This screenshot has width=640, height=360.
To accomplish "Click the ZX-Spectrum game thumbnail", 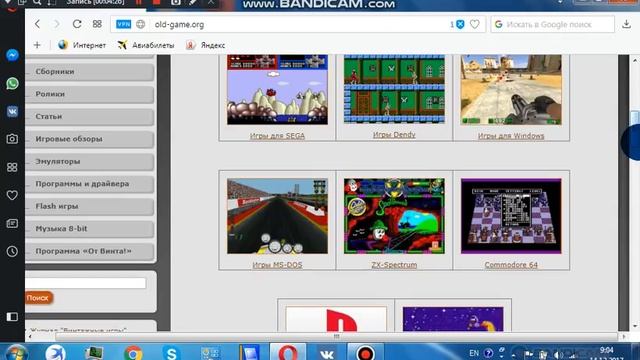I will [x=394, y=216].
